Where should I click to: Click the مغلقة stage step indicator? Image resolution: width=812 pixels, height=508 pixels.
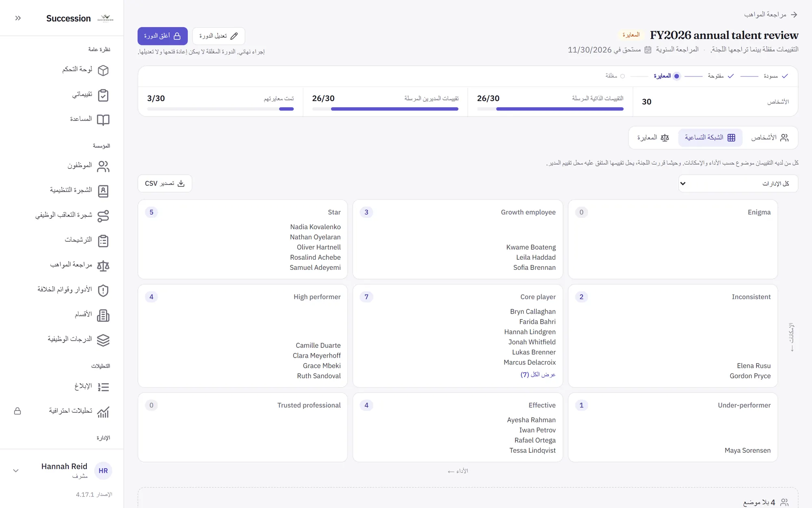coord(615,76)
